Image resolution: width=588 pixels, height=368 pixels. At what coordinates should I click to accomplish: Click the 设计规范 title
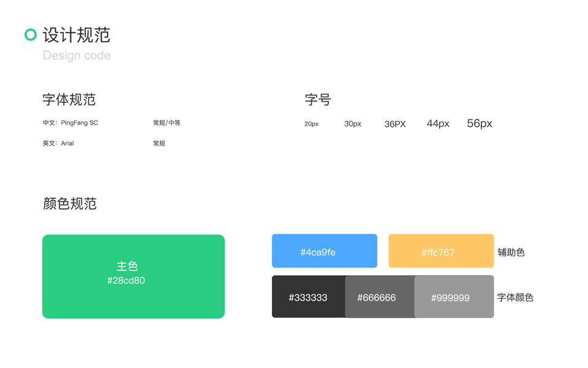[x=76, y=35]
